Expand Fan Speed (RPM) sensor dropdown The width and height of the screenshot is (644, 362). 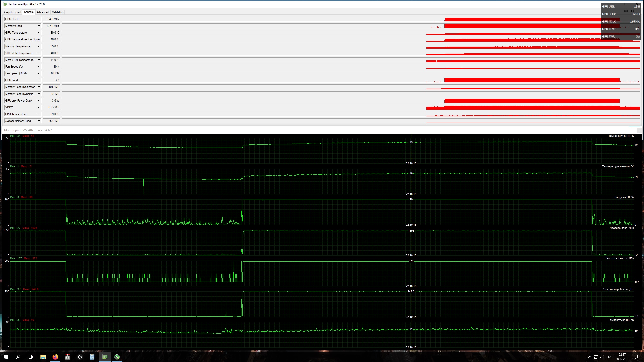tap(39, 73)
